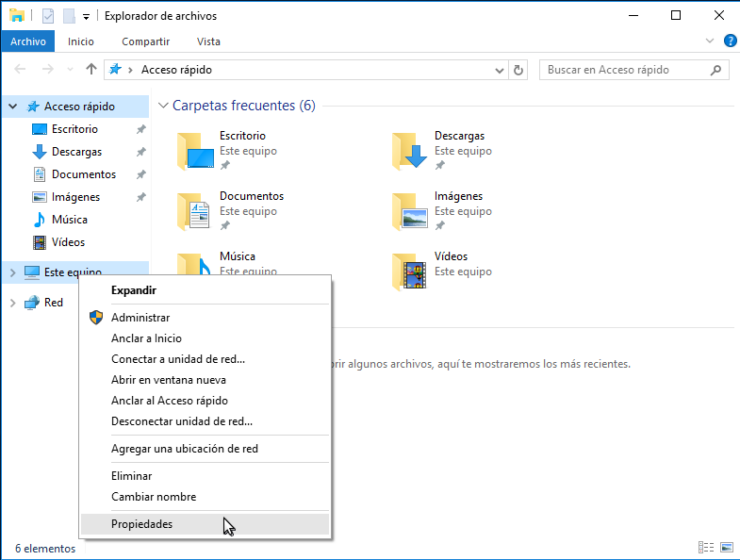
Task: Click the refresh button beside address bar
Action: (x=518, y=70)
